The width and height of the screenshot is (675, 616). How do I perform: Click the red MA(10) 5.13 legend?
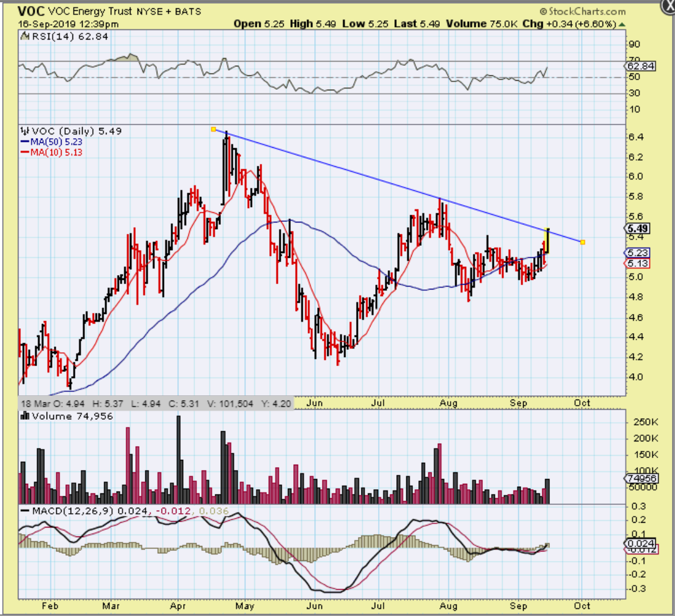point(51,153)
